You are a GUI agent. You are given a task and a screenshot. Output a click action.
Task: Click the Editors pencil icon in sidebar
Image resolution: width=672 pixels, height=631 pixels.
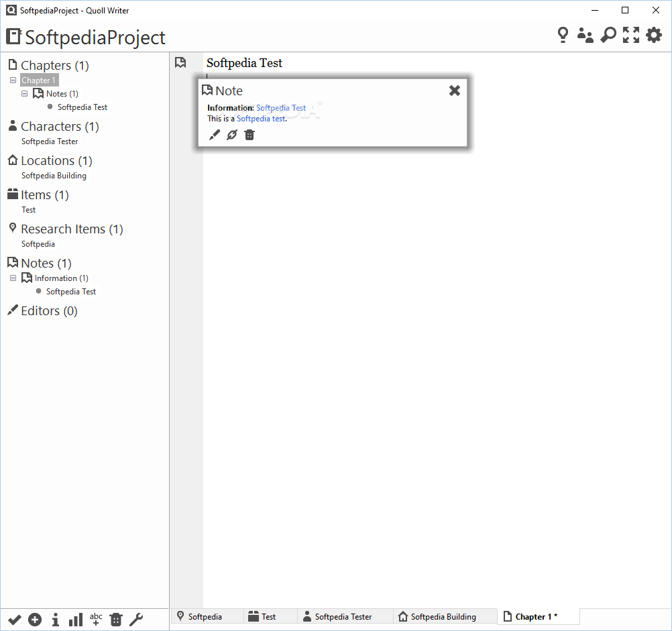tap(13, 310)
